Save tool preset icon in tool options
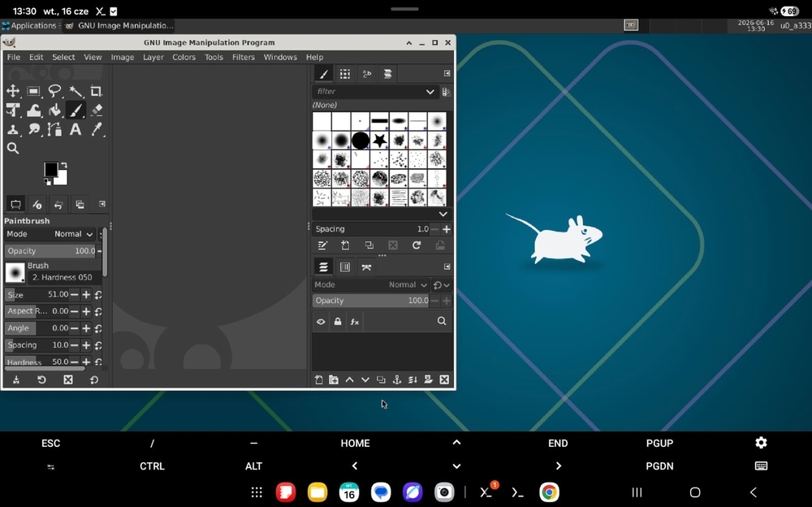The height and width of the screenshot is (507, 812). [x=16, y=380]
